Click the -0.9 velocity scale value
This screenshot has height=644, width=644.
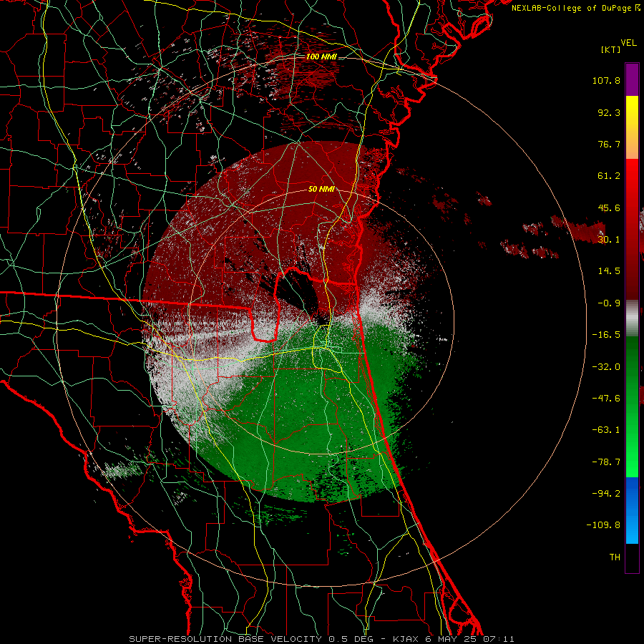pyautogui.click(x=609, y=303)
